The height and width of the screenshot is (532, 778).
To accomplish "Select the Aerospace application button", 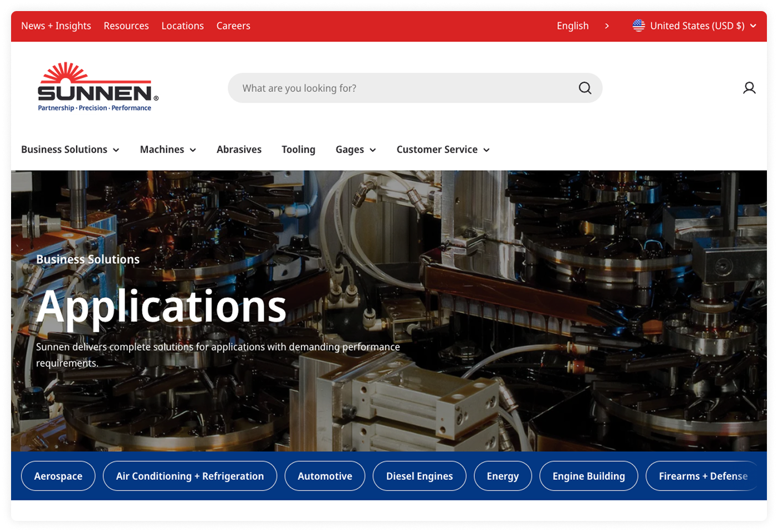I will coord(58,476).
